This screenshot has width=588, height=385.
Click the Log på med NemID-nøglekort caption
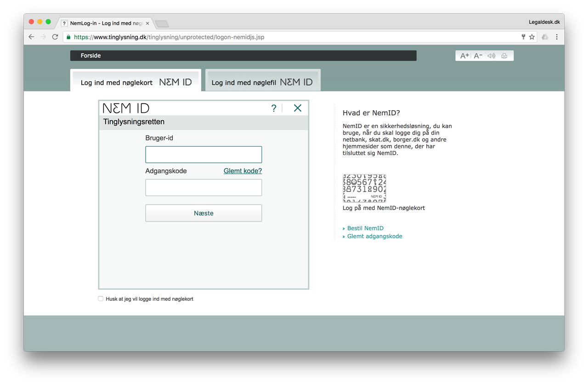tap(384, 208)
